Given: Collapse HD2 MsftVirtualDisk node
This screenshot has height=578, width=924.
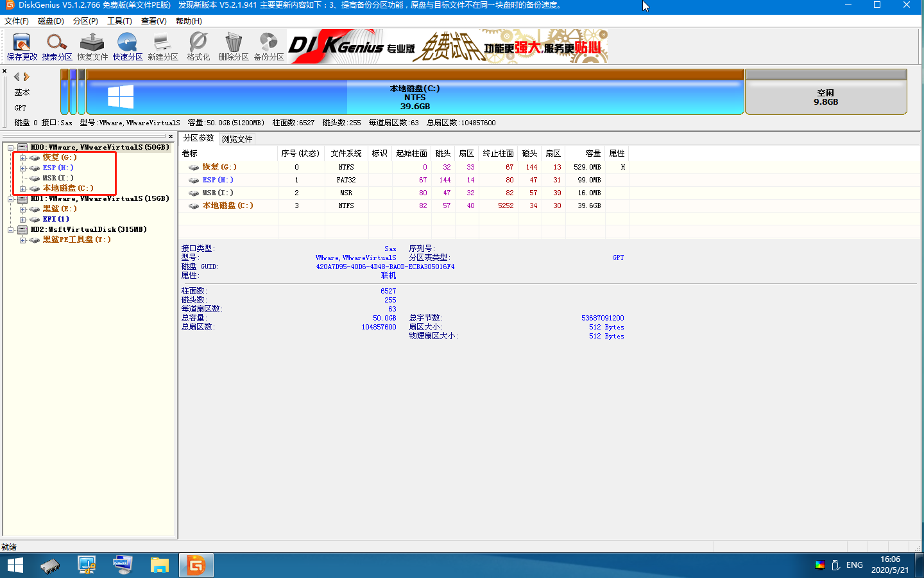Looking at the screenshot, I should click(11, 230).
